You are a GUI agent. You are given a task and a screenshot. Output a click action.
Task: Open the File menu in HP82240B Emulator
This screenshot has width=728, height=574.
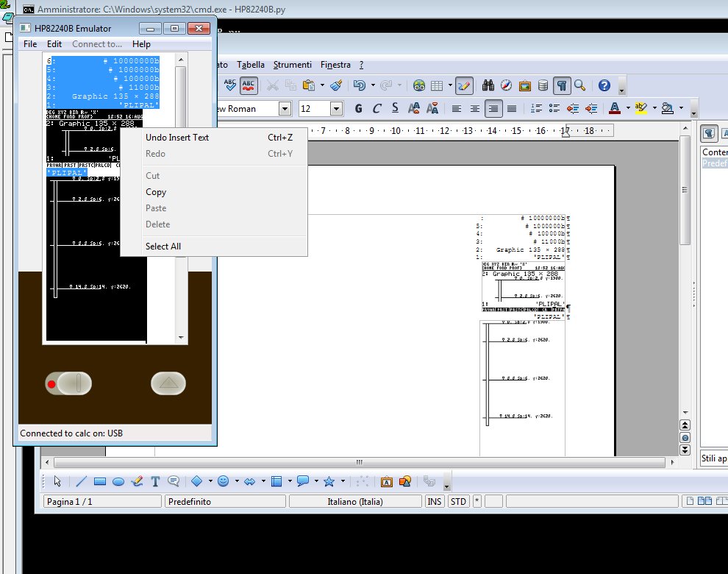(x=30, y=44)
